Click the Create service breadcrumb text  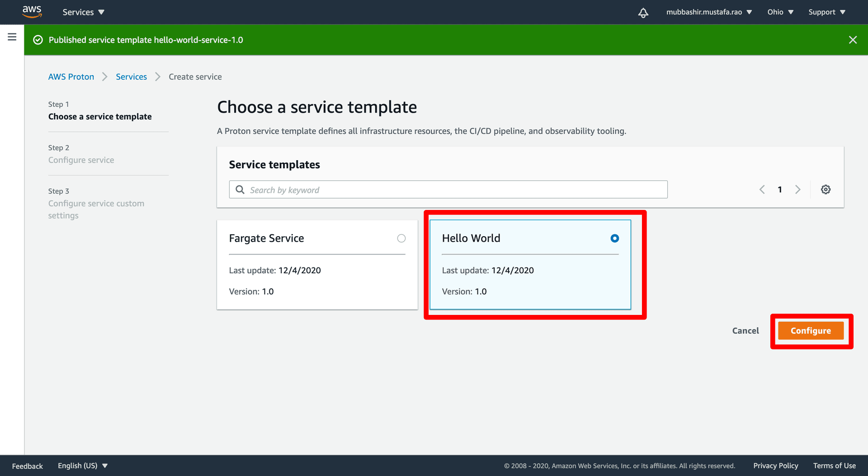(x=195, y=77)
